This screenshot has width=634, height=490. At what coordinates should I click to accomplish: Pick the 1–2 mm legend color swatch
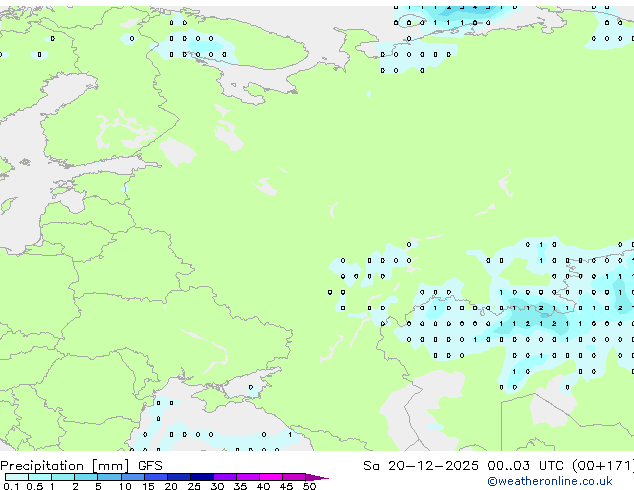pos(63,477)
